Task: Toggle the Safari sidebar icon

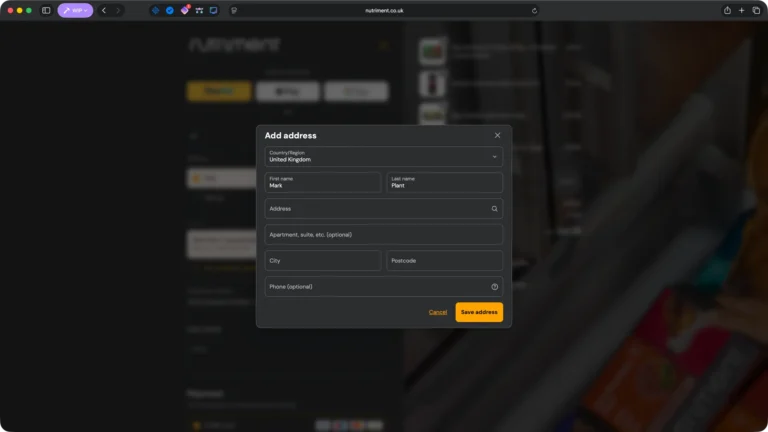Action: pyautogui.click(x=46, y=10)
